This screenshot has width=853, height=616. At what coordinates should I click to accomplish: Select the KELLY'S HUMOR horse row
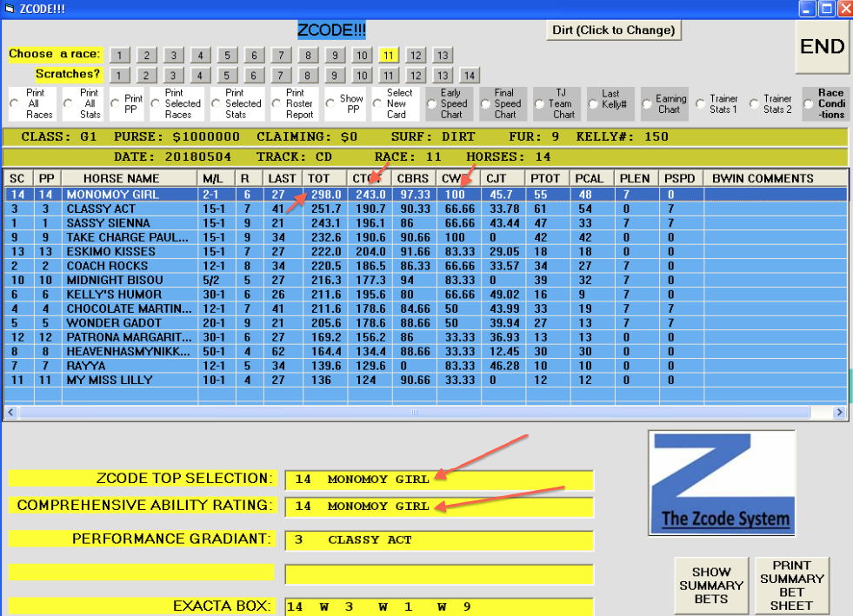coord(425,295)
